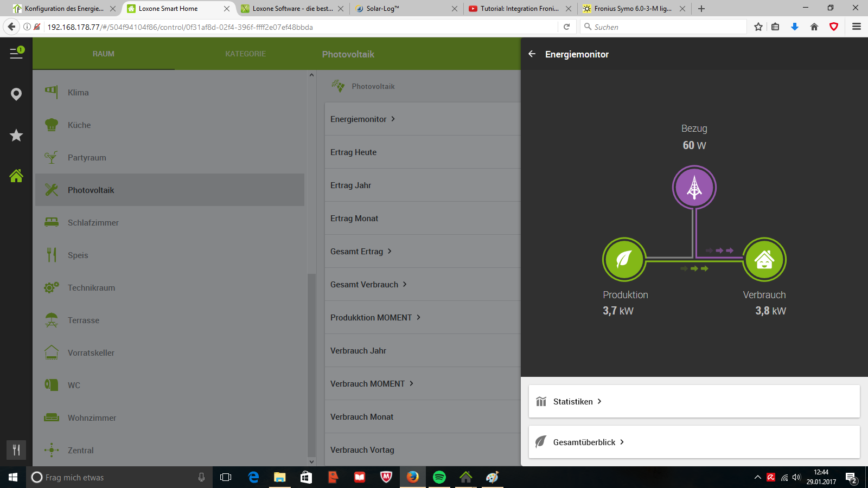Switch to Konfiguration des Energie browser tab
Screen dimensions: 868x488
coord(64,9)
